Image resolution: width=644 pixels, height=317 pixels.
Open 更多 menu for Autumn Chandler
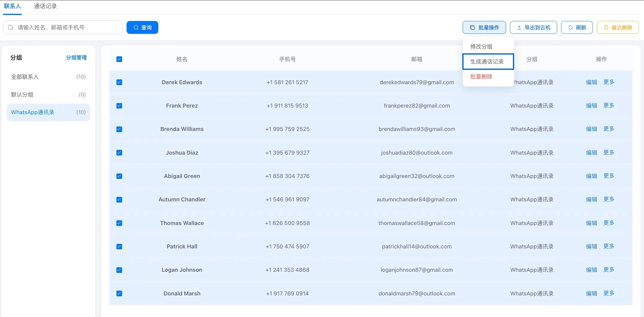tap(609, 199)
